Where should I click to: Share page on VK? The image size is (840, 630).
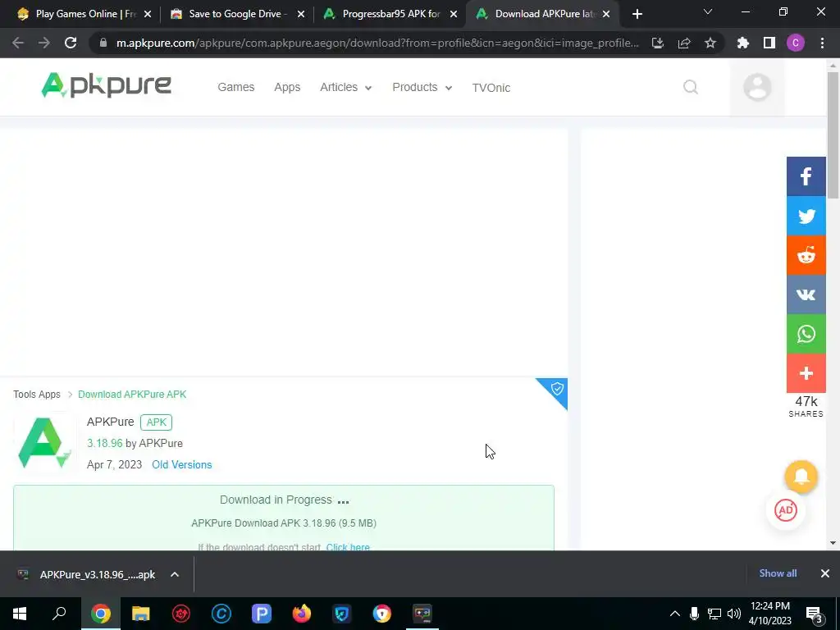[806, 294]
